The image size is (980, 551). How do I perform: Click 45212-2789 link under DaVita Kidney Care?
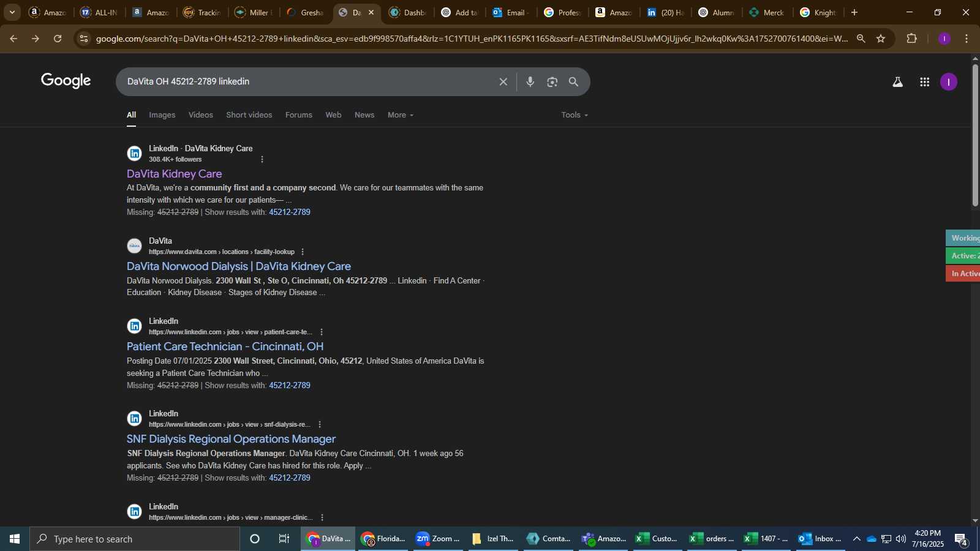(290, 212)
